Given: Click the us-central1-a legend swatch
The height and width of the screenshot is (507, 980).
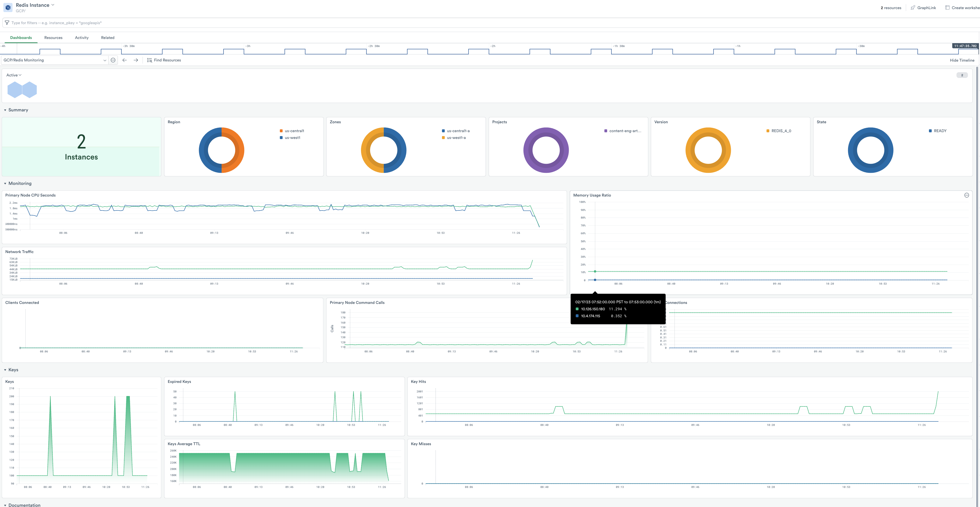Looking at the screenshot, I should (x=443, y=131).
